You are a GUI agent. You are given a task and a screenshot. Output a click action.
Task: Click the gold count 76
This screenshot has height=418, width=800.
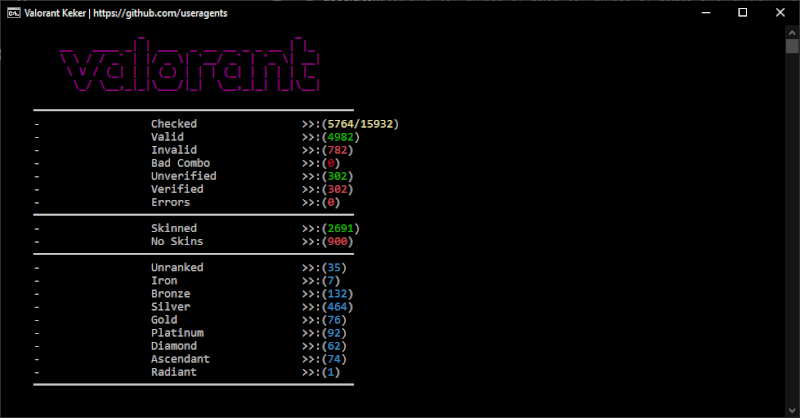point(334,320)
